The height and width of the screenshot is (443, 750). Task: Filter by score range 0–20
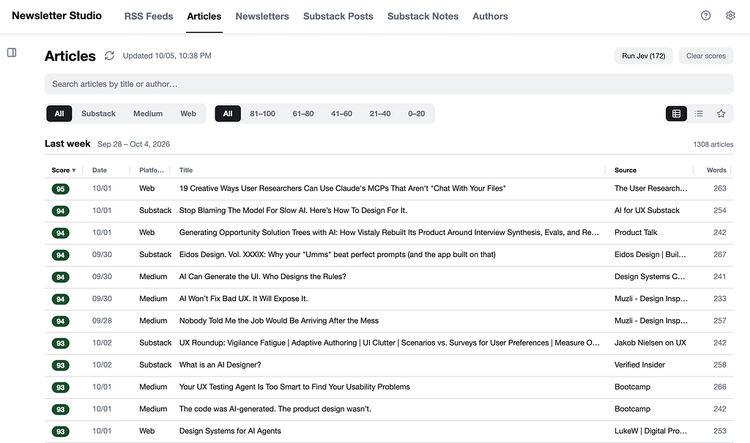click(416, 113)
